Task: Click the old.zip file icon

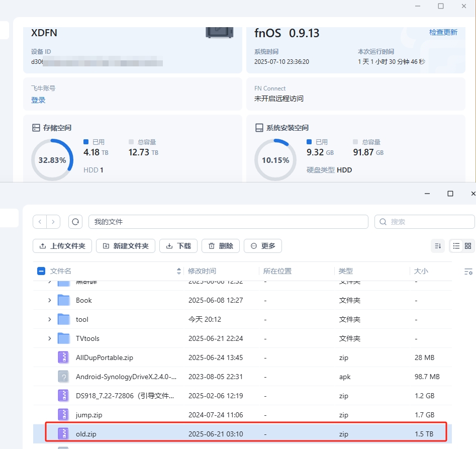Action: (63, 434)
